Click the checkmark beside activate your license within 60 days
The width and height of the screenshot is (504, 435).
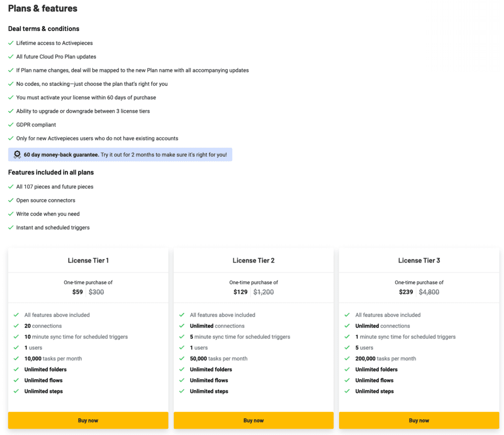pos(11,98)
